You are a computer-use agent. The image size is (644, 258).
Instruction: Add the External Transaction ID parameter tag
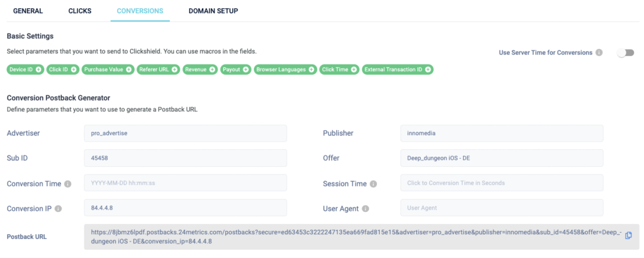click(397, 69)
